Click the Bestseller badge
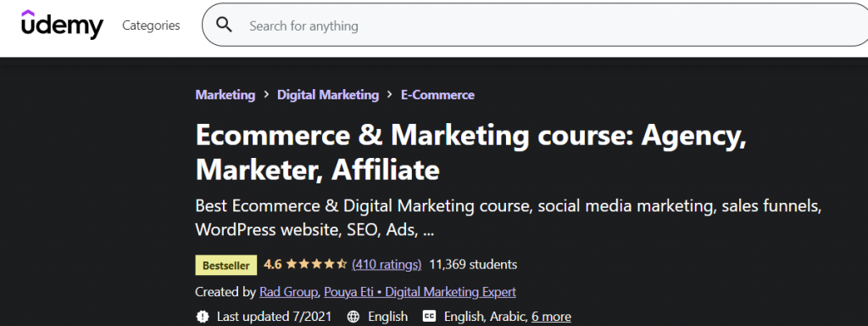 coord(225,265)
